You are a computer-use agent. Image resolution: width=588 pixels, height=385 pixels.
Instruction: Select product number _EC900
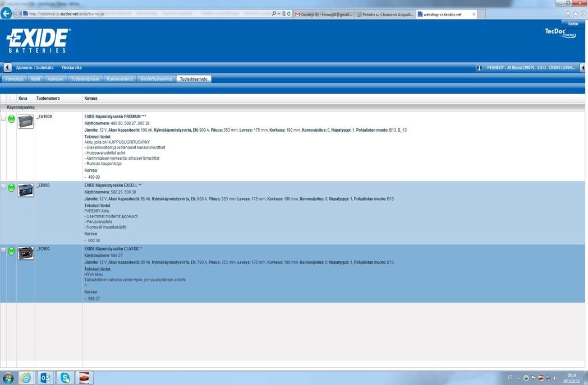[43, 249]
